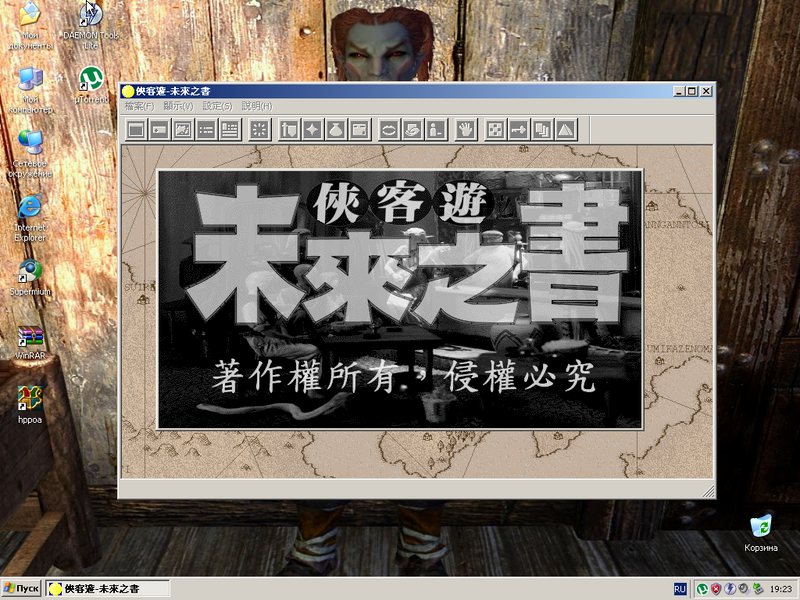Screen dimensions: 800x600
Task: Click the RU language indicator
Action: point(680,589)
